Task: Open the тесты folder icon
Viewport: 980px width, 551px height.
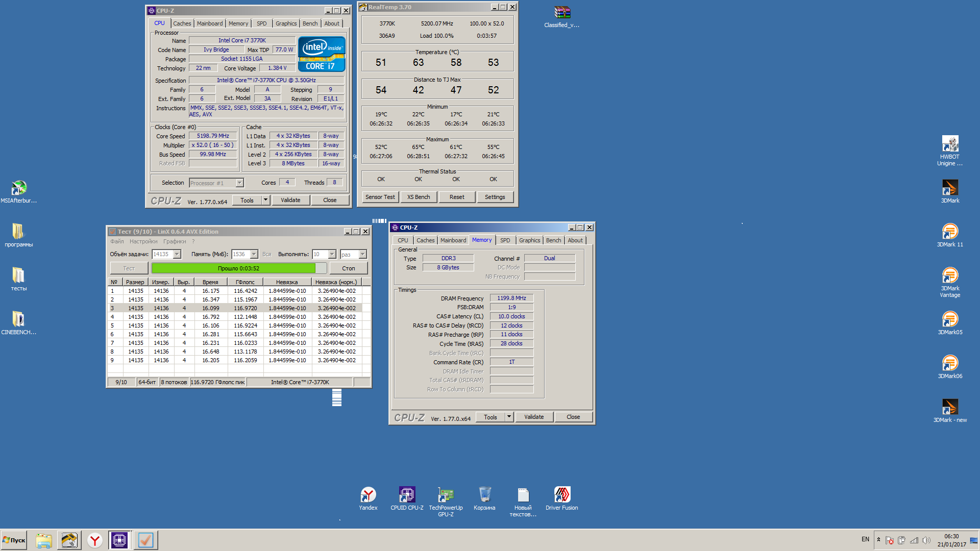Action: (19, 279)
